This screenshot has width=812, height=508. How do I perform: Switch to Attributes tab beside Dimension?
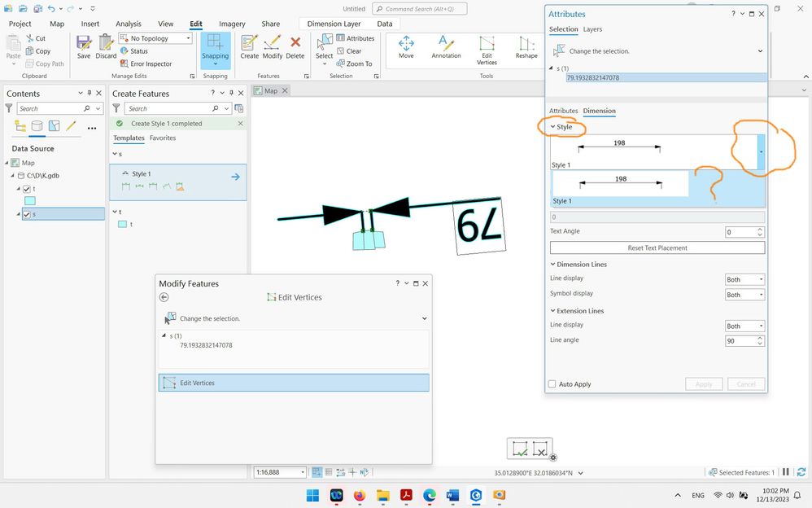point(563,111)
